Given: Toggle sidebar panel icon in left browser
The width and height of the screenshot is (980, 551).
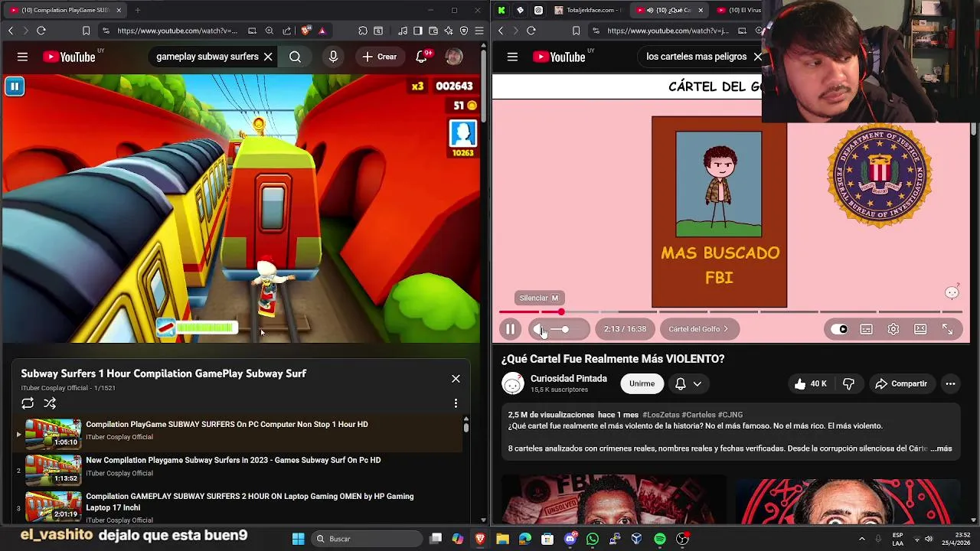Looking at the screenshot, I should pos(418,31).
